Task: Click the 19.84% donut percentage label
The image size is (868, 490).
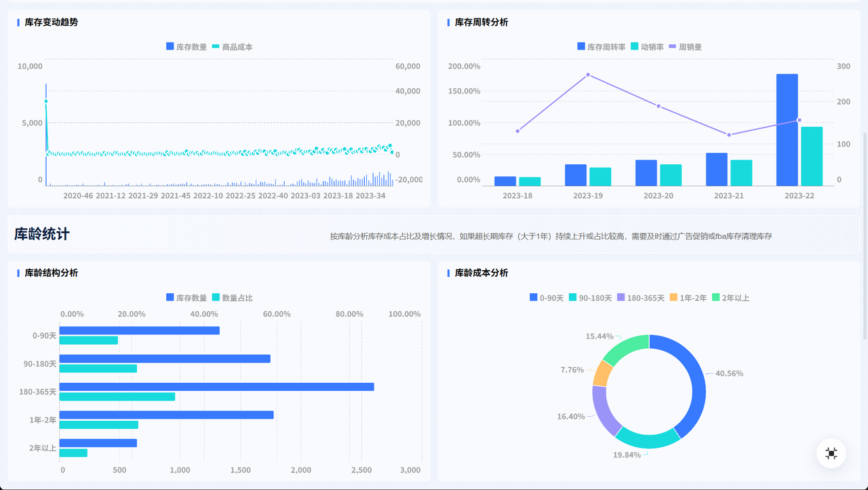Action: (x=627, y=455)
